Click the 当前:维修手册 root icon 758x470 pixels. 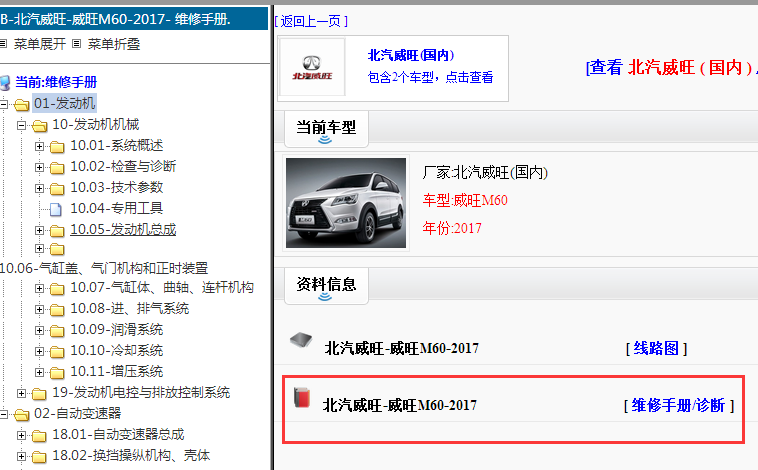tap(5, 83)
